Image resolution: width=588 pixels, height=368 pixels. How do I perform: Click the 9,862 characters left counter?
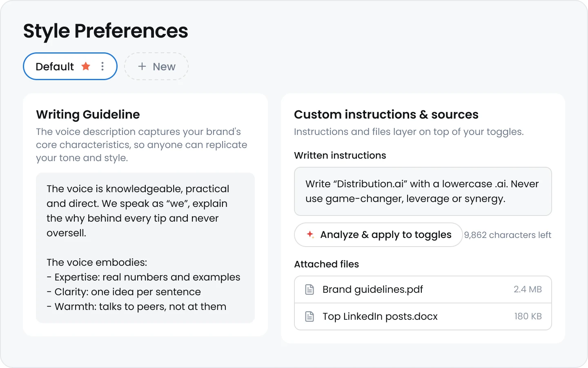(508, 235)
